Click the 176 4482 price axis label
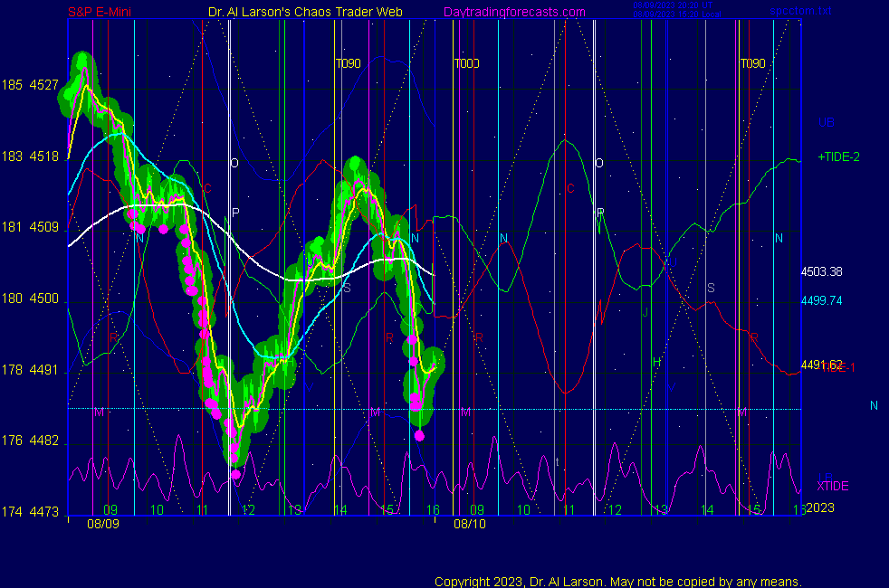Image resolution: width=889 pixels, height=588 pixels. click(x=31, y=441)
